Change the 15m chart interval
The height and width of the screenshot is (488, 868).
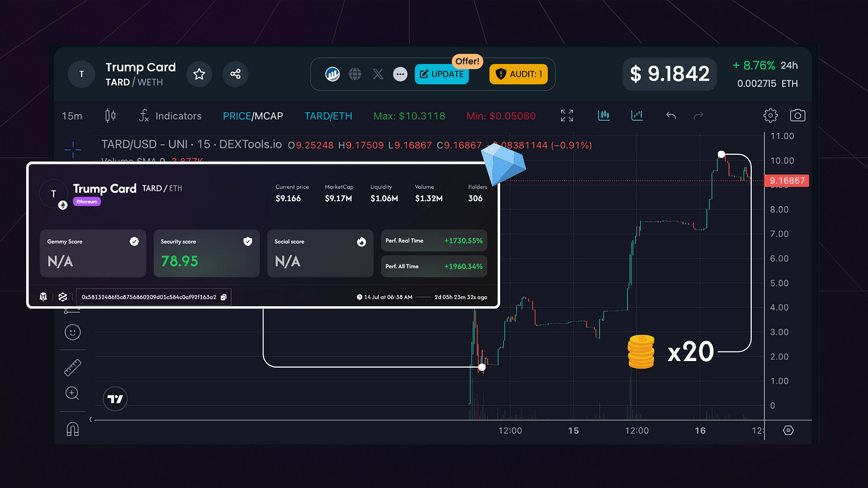point(72,116)
